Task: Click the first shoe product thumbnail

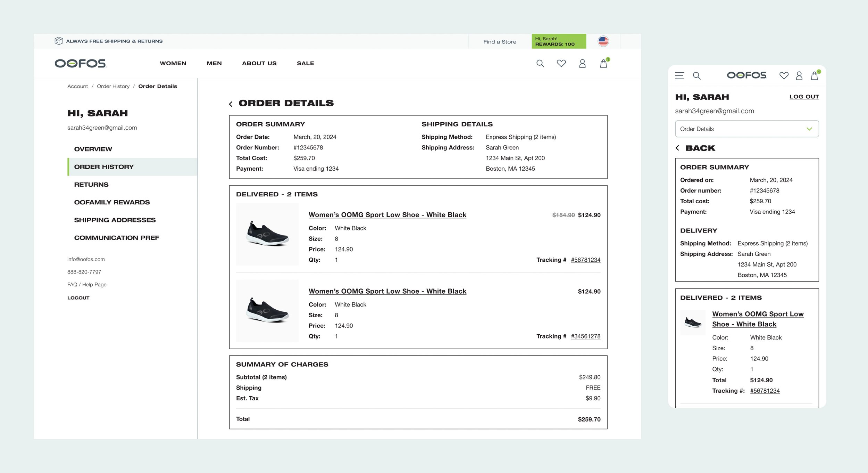Action: click(x=267, y=235)
